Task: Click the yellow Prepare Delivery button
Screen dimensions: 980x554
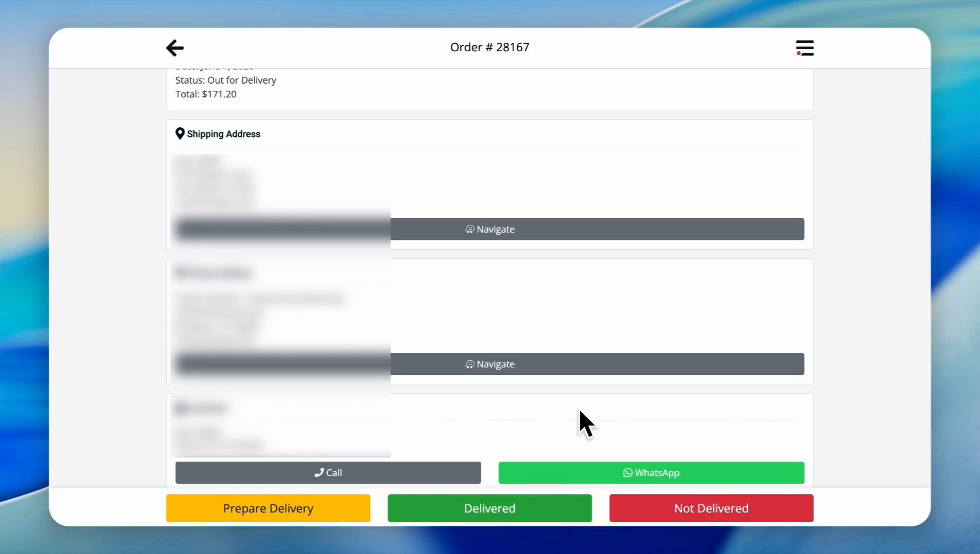Action: [268, 508]
